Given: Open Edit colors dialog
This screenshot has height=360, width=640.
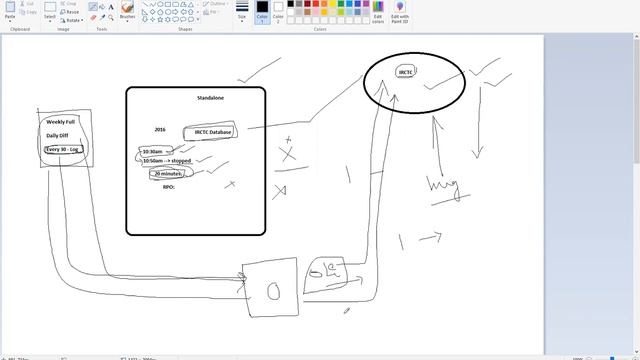Looking at the screenshot, I should 378,12.
